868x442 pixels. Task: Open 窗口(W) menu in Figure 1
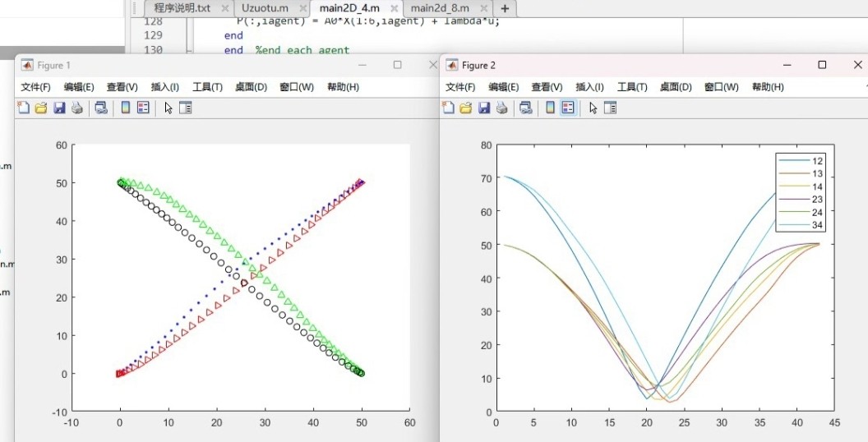tap(297, 87)
